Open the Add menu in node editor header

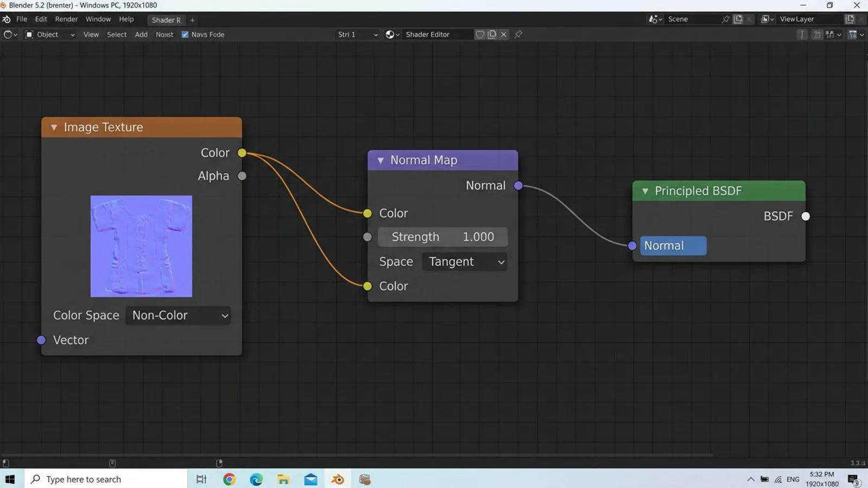(141, 34)
